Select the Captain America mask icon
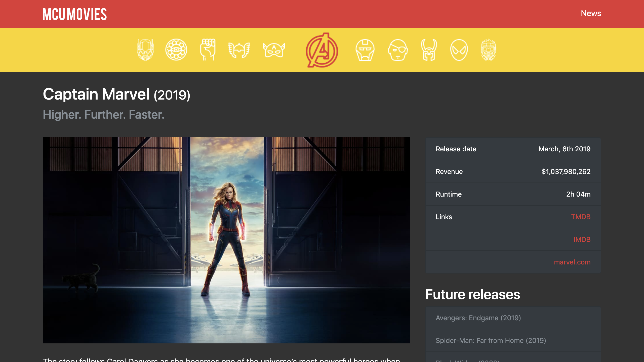This screenshot has width=644, height=362. coord(273,50)
